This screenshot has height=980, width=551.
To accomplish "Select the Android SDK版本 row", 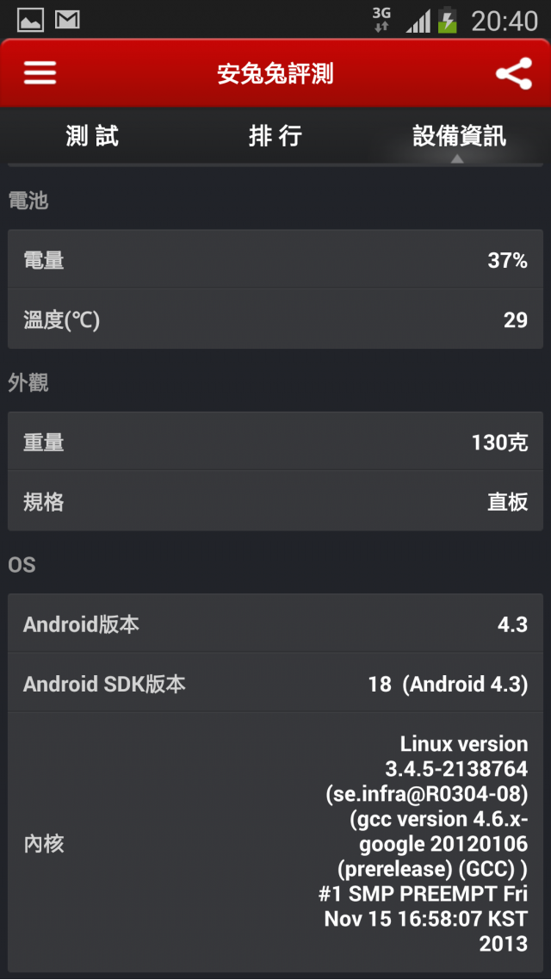I will pos(275,684).
